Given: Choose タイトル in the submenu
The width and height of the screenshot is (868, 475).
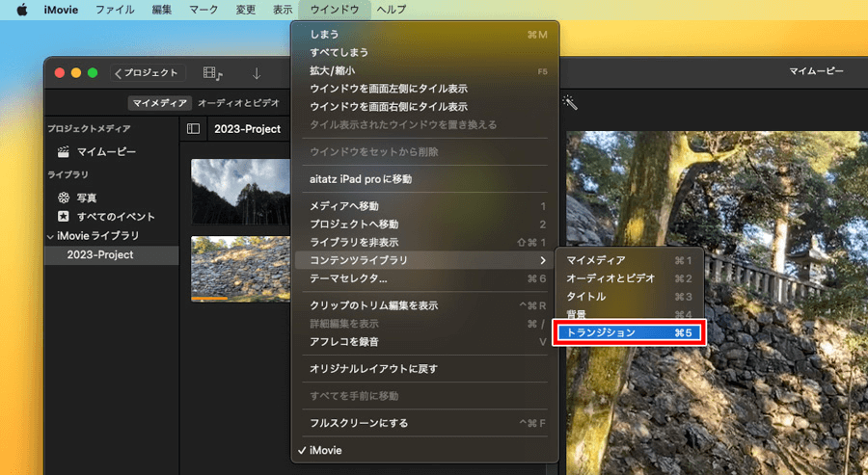Looking at the screenshot, I should tap(629, 297).
